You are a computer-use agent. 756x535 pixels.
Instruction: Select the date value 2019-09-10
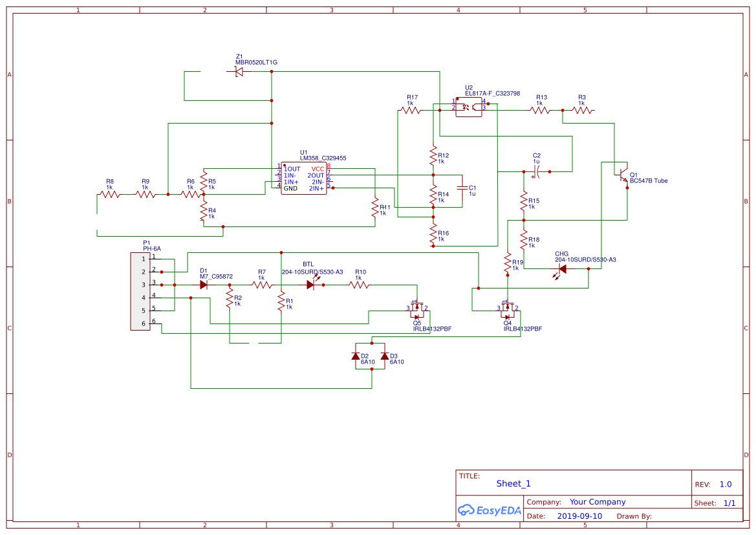(x=579, y=516)
